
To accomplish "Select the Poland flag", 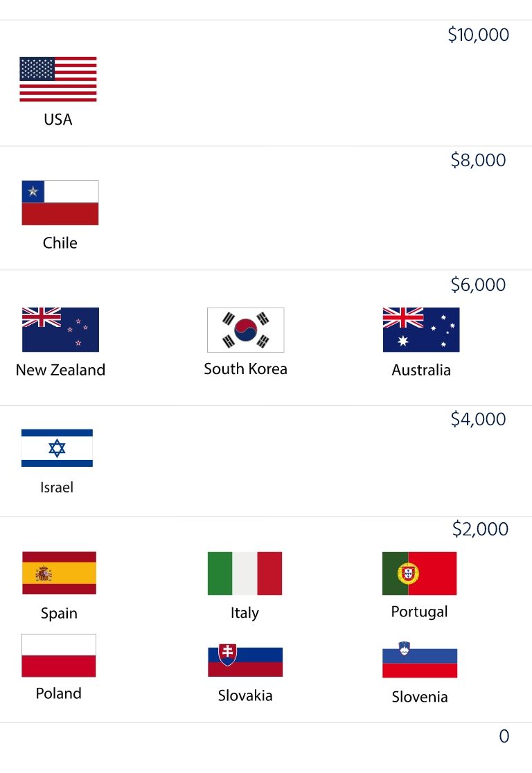I will pyautogui.click(x=59, y=655).
